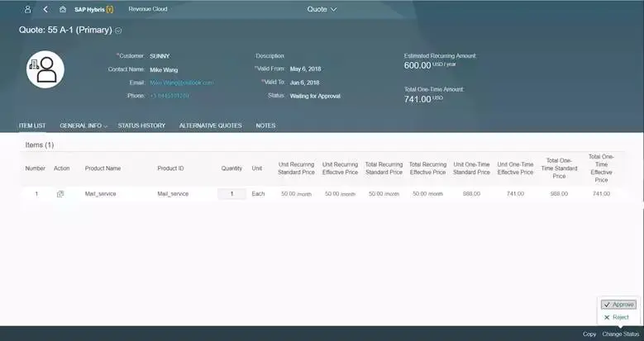Image resolution: width=644 pixels, height=341 pixels.
Task: Click the Mail_service product ID cell
Action: coord(173,194)
